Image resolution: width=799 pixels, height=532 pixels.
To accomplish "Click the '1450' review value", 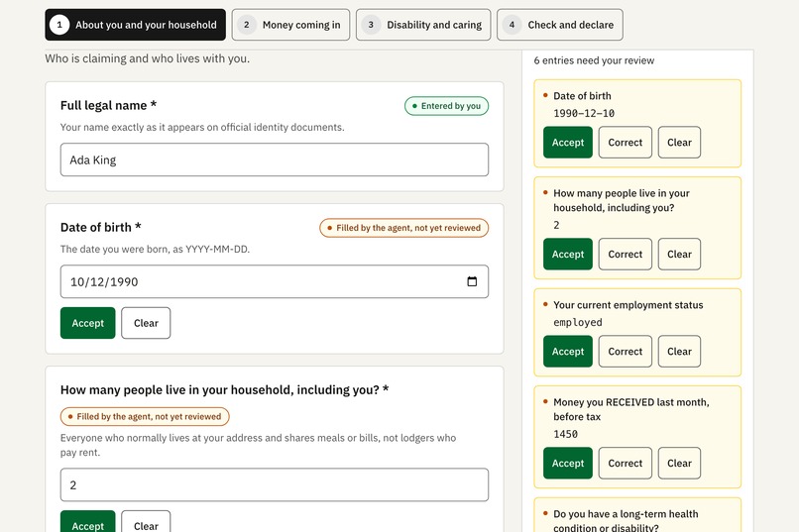I will click(566, 434).
